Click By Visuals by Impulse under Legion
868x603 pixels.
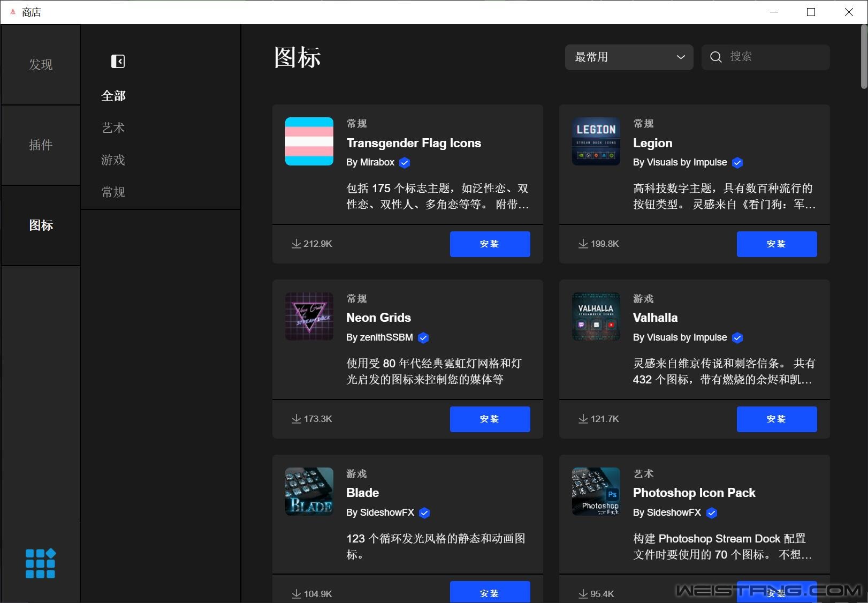coord(680,162)
